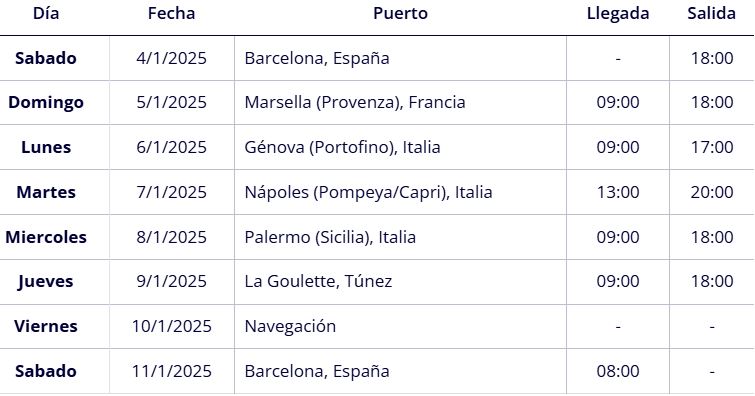Click the Miercoles day cell
This screenshot has width=755, height=396.
click(x=46, y=237)
